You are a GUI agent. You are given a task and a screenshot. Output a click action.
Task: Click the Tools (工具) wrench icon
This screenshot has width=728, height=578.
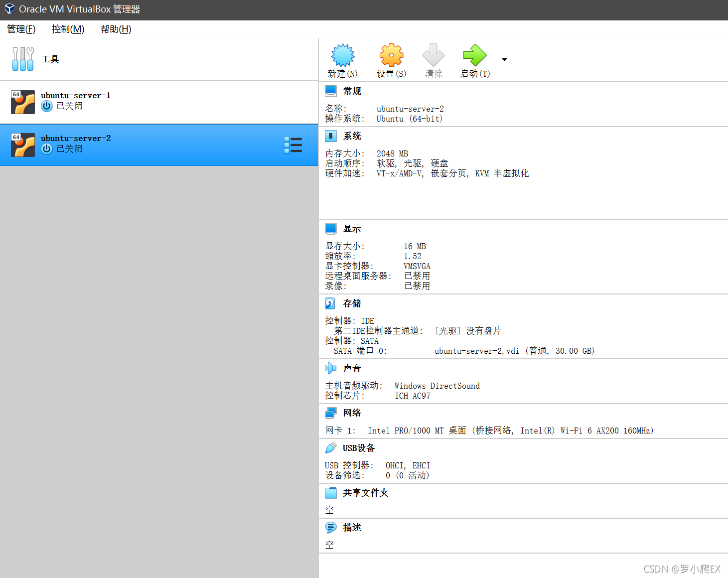click(x=23, y=59)
